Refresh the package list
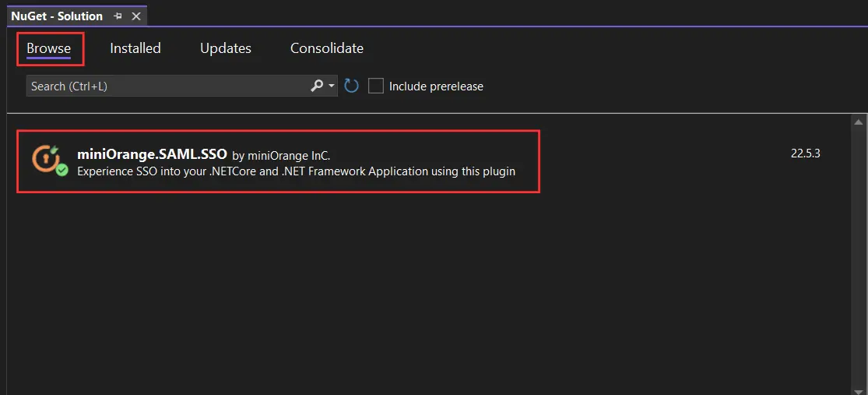Image resolution: width=868 pixels, height=395 pixels. tap(352, 86)
